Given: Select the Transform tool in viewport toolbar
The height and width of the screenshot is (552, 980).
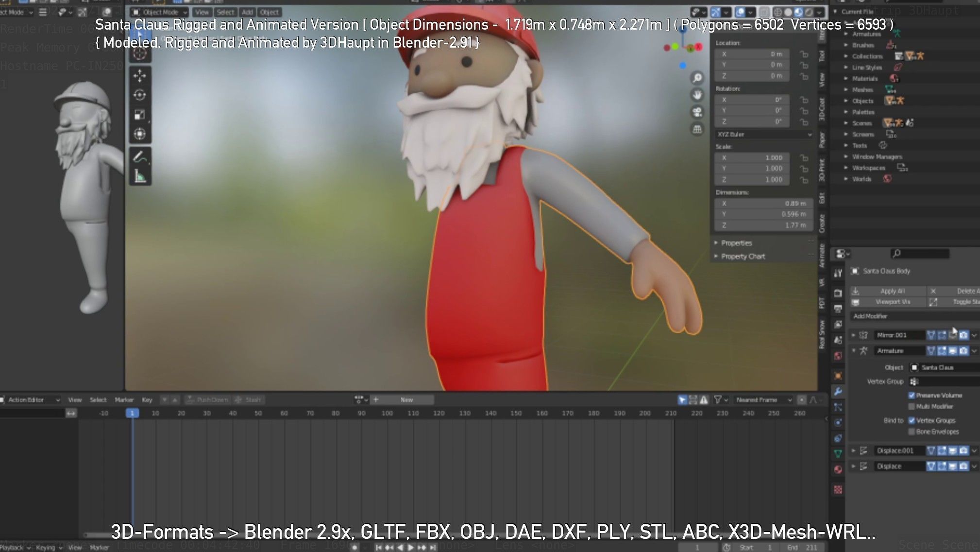Looking at the screenshot, I should [140, 134].
